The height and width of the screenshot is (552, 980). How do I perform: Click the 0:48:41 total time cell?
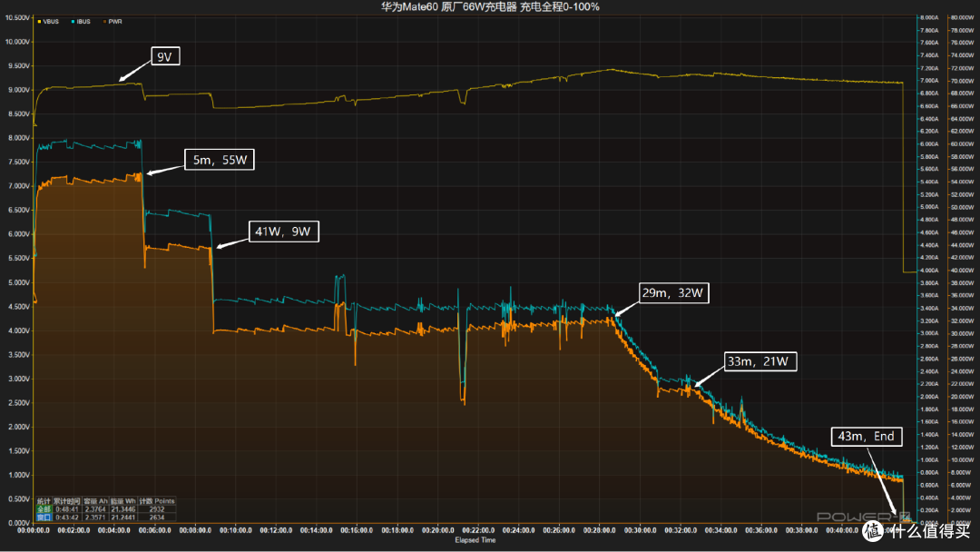[x=67, y=508]
